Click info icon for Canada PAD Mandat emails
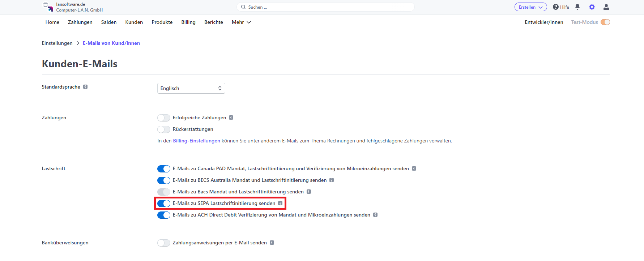This screenshot has height=261, width=644. (414, 168)
